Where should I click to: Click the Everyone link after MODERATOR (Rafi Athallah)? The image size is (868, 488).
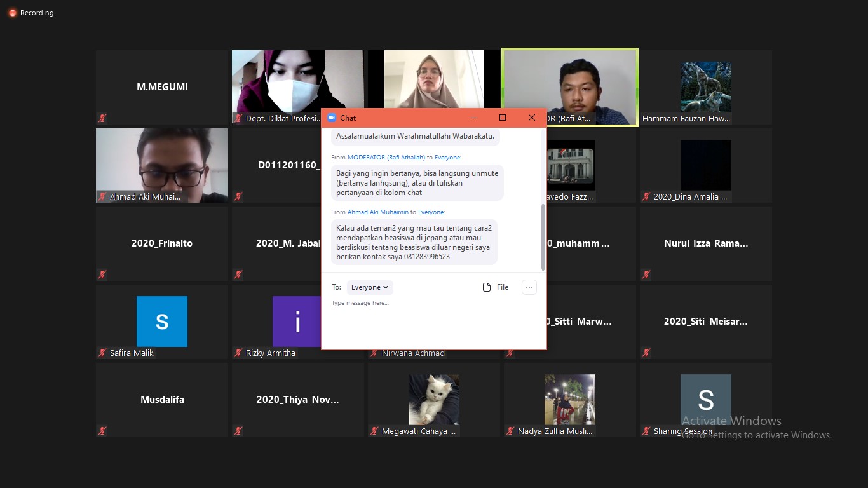(x=448, y=157)
